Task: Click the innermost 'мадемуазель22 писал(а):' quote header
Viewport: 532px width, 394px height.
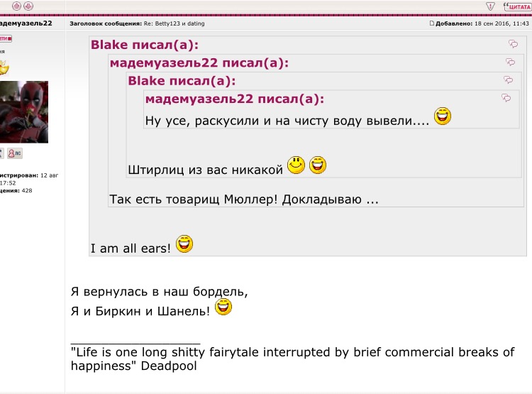Action: point(234,99)
